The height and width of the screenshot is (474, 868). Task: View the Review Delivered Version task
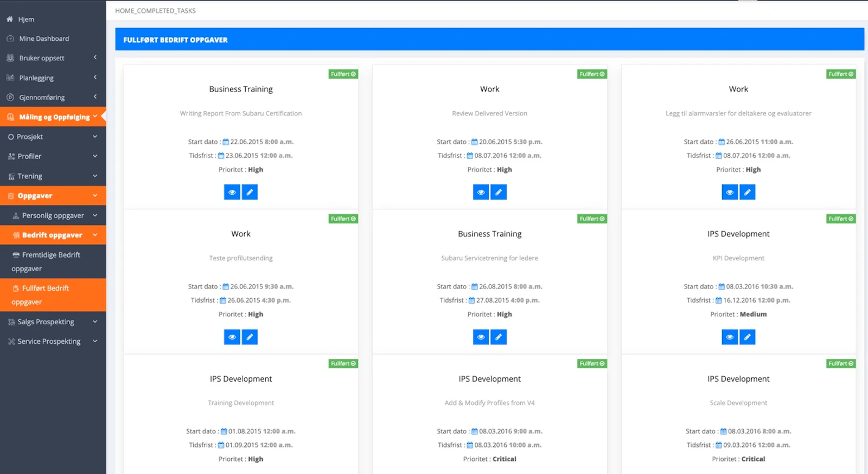(481, 192)
